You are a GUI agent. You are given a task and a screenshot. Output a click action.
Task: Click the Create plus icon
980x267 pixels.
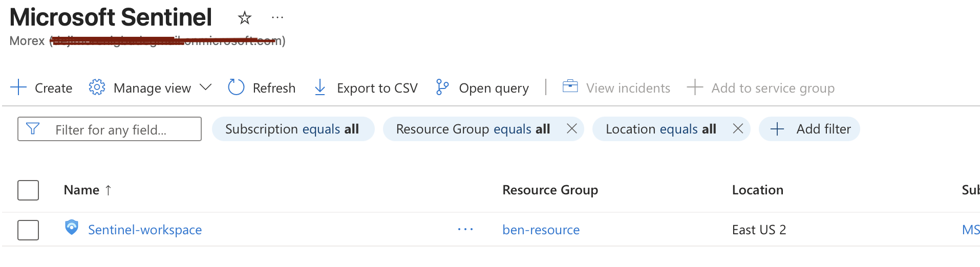coord(18,87)
